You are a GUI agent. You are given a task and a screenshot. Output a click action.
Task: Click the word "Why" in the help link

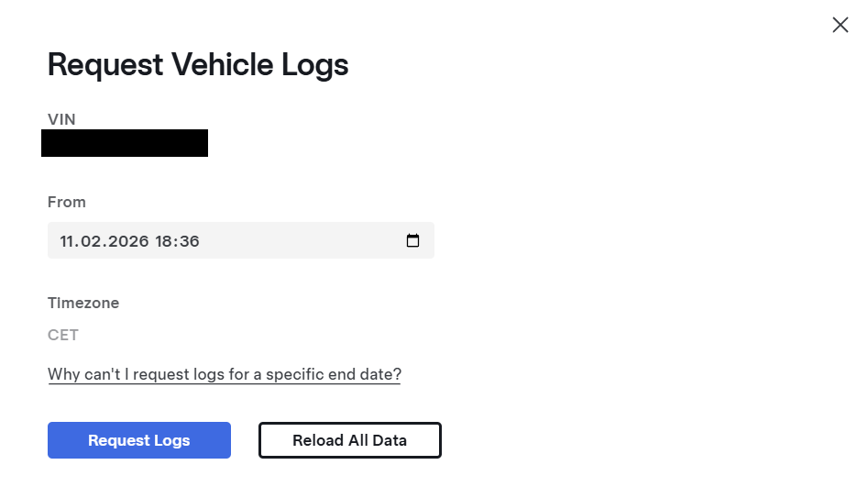tap(64, 374)
